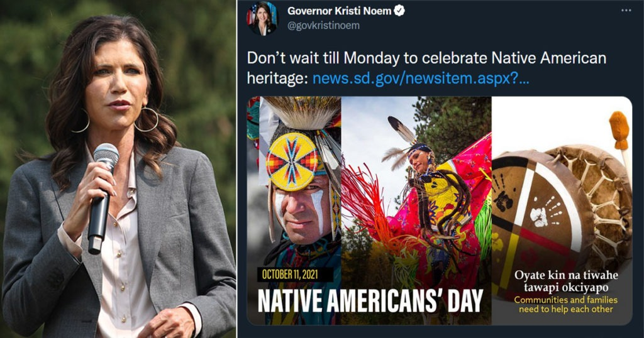Click the orange drumstick mallet head

click(619, 130)
